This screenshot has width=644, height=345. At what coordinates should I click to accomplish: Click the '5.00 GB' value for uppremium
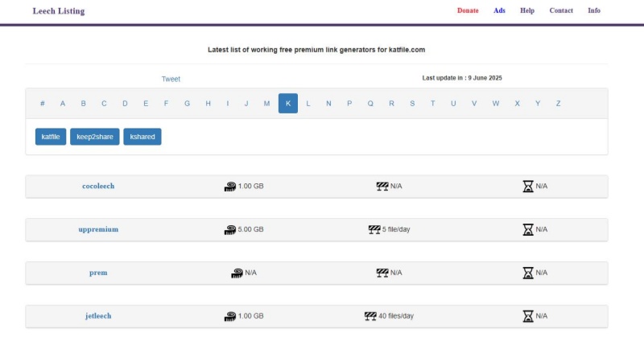pos(250,230)
